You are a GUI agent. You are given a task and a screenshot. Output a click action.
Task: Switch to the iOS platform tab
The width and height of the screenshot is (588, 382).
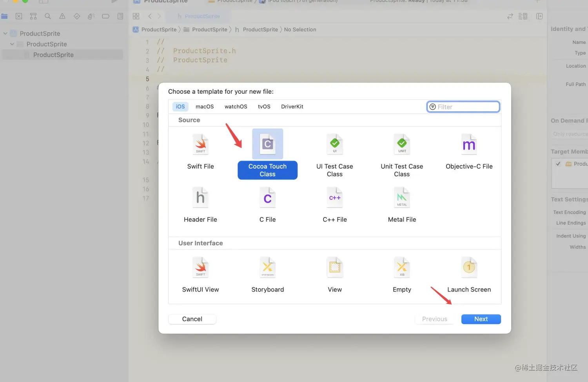[x=180, y=107]
